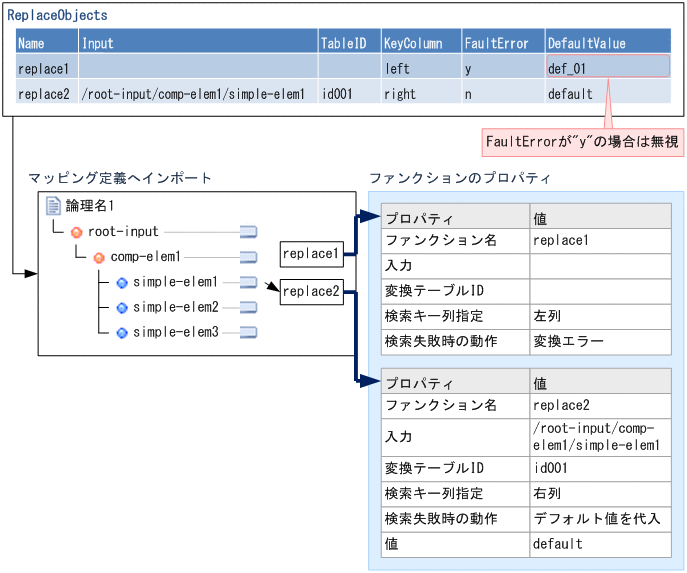Click the document icon beside 論理名1
Viewport: 687px width, 573px height.
click(x=54, y=206)
